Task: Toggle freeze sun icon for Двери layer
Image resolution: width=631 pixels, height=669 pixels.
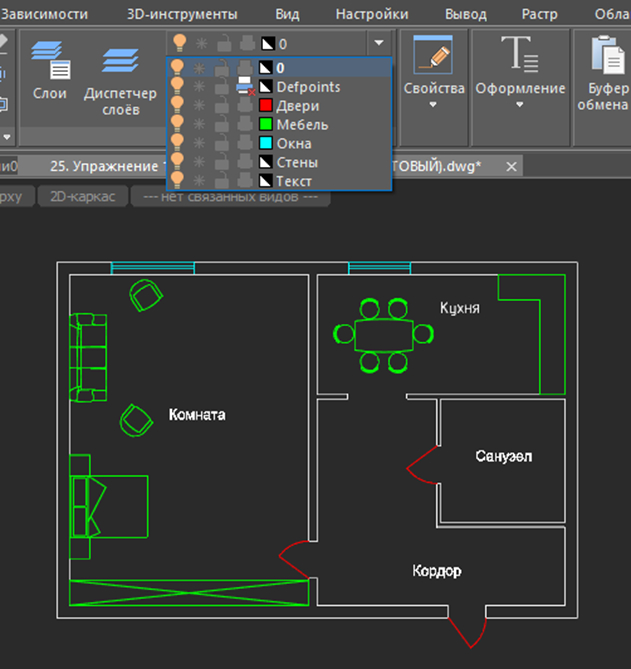Action: (200, 106)
